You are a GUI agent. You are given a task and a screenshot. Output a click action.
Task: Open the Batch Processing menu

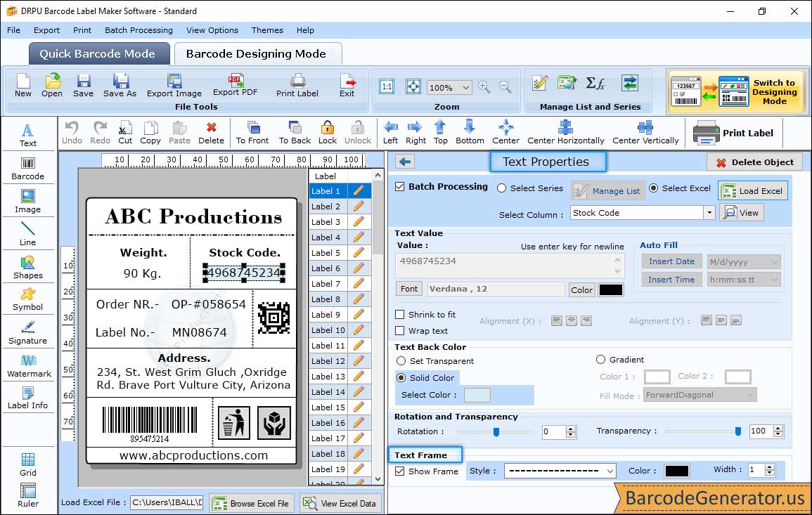click(x=138, y=30)
